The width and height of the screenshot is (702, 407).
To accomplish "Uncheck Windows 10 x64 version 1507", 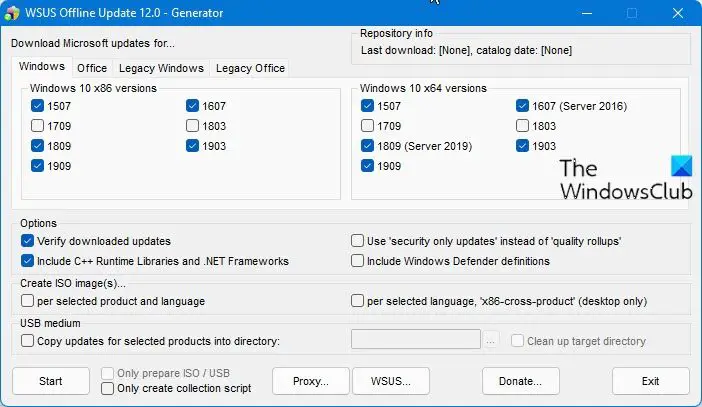I will coord(367,106).
